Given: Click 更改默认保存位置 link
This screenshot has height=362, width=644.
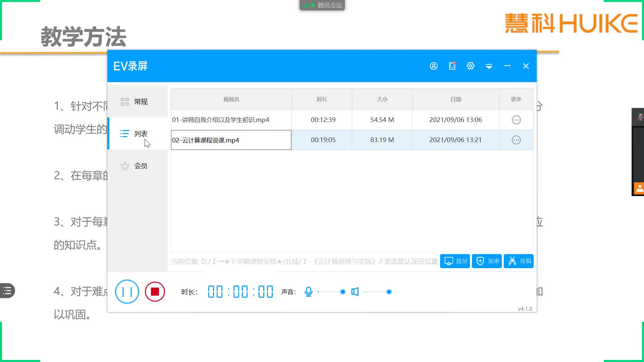Looking at the screenshot, I should pos(411,261).
